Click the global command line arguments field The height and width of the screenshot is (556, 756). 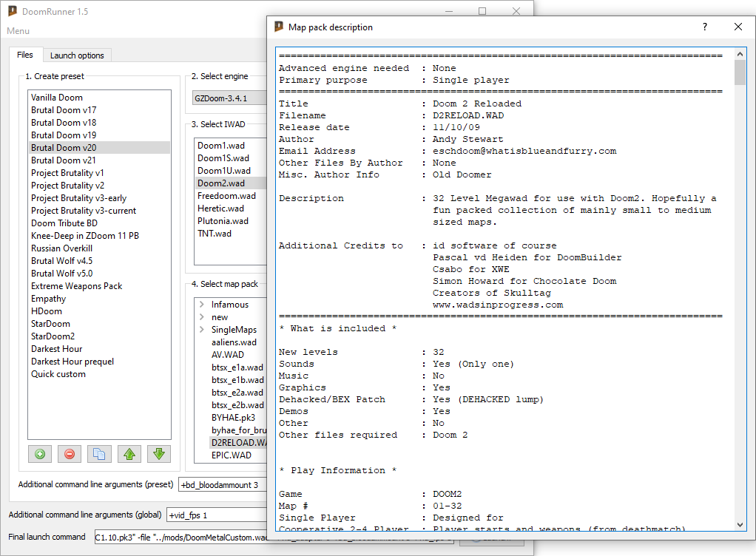coord(217,515)
